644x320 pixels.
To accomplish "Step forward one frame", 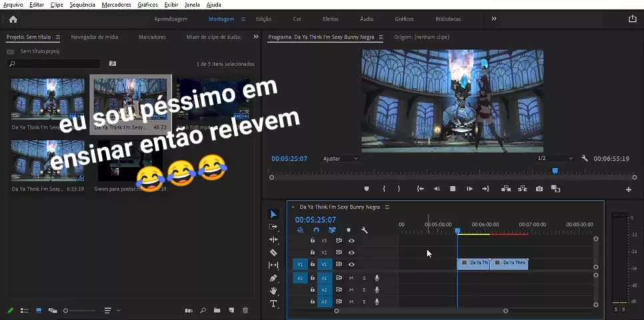I will click(x=469, y=189).
